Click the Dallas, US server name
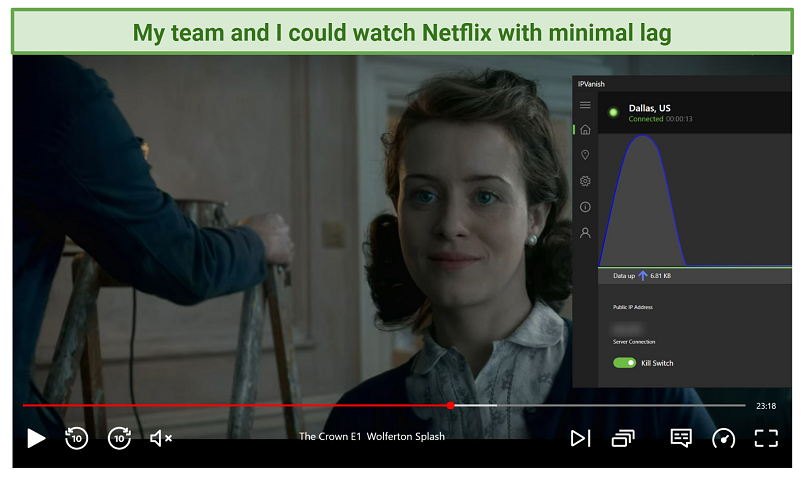The height and width of the screenshot is (477, 806). [650, 107]
